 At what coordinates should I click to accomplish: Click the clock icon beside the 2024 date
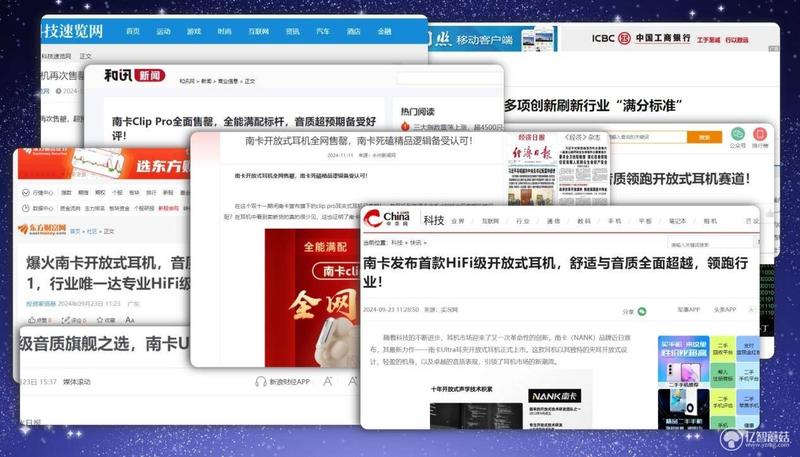pos(58,91)
